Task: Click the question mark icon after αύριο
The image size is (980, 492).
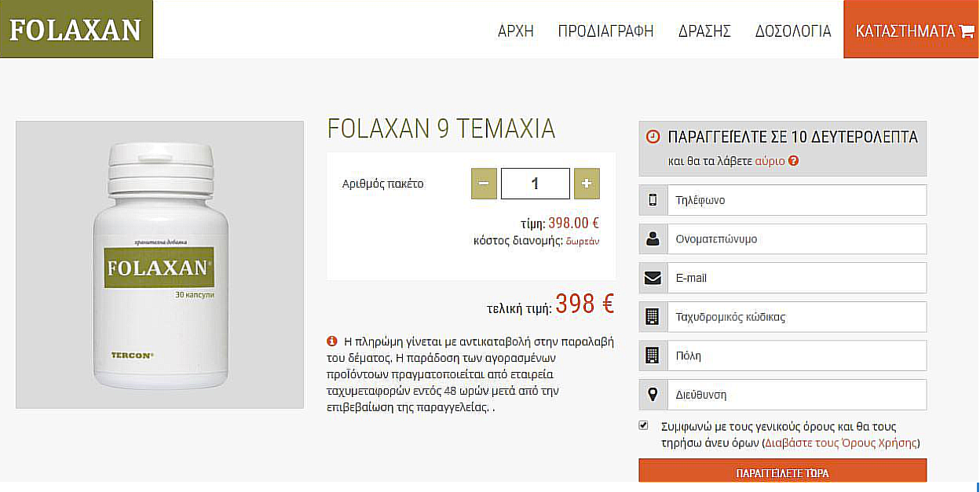Action: (x=794, y=161)
